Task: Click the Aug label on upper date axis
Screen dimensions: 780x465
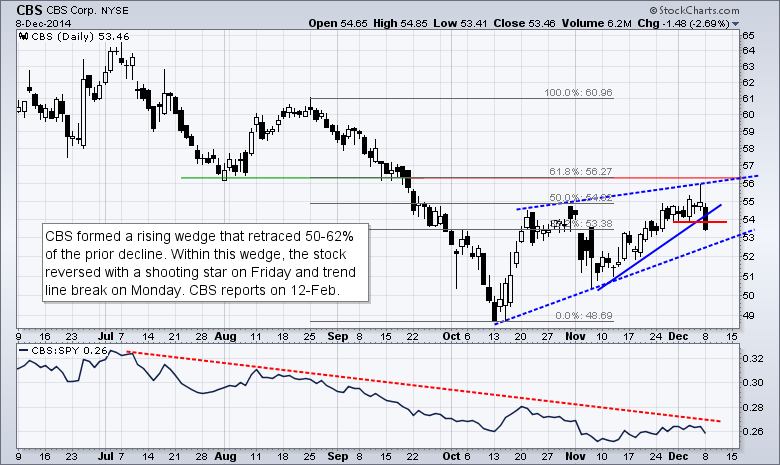Action: 225,336
